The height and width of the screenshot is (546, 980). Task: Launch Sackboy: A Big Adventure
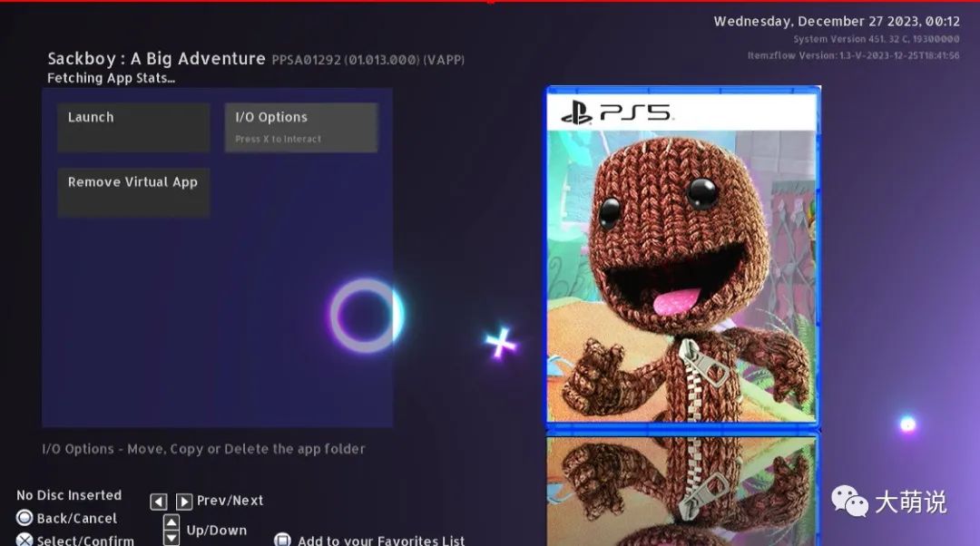133,128
